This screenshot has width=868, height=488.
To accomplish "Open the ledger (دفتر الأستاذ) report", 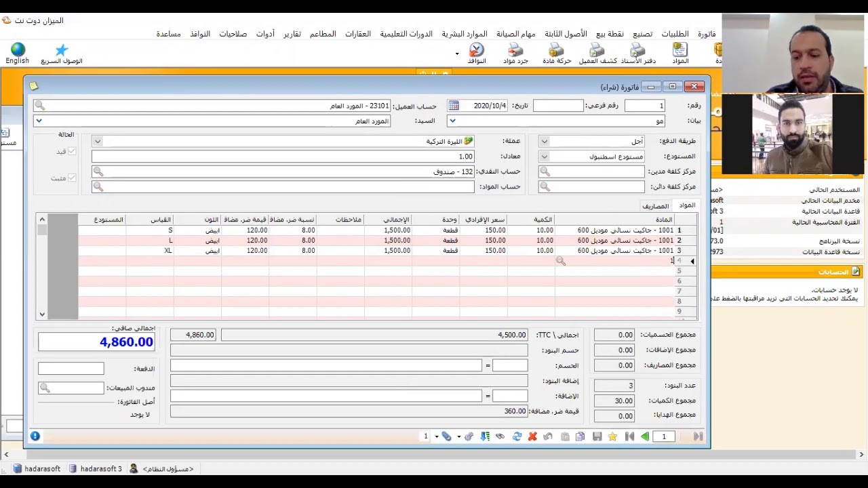I will (638, 54).
